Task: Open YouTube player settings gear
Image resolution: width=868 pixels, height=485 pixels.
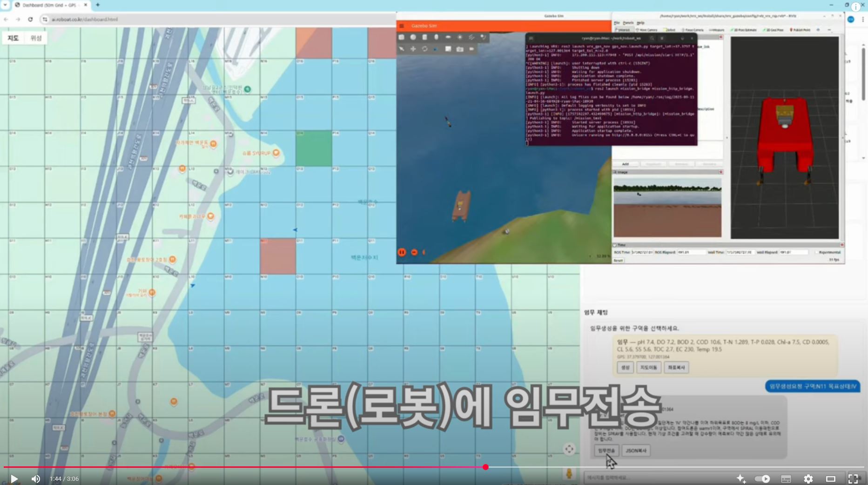Action: click(x=808, y=478)
